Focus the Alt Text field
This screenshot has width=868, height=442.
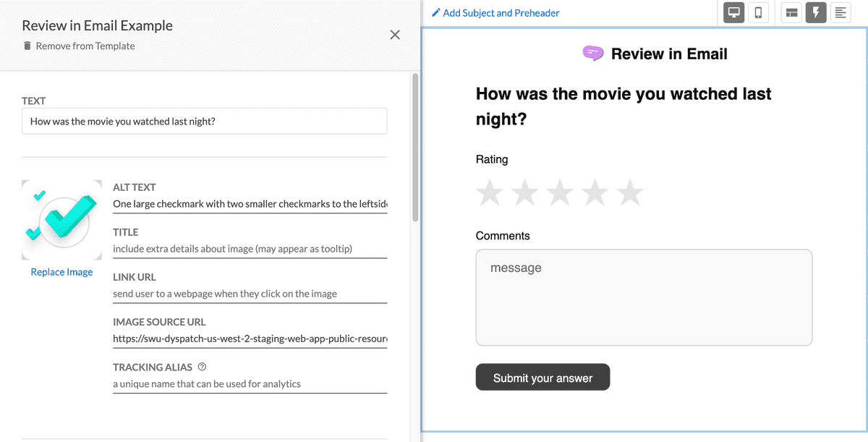tap(250, 204)
